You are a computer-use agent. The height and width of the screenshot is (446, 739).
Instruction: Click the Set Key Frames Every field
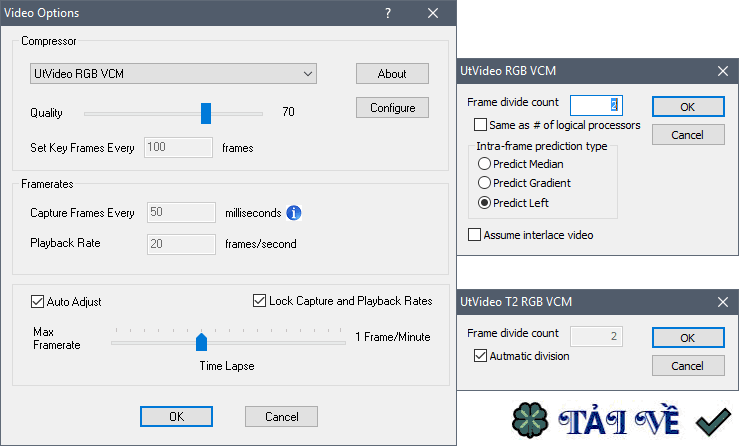pos(178,148)
